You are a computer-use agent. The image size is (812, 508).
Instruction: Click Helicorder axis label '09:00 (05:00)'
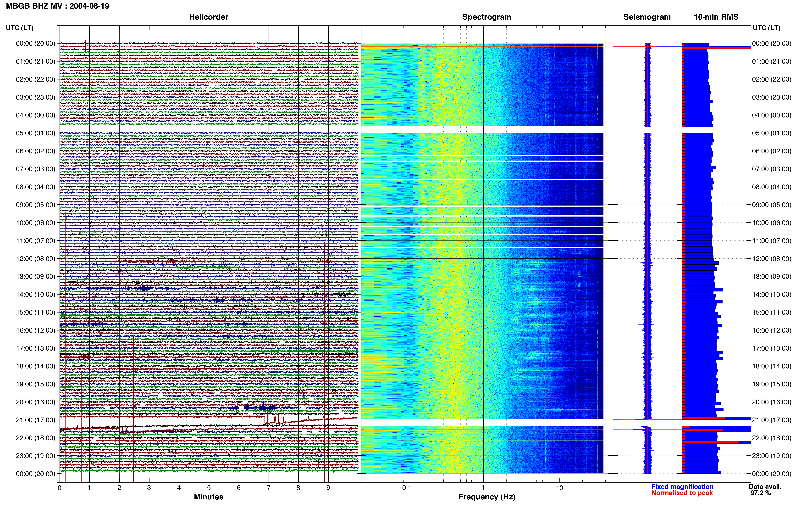pyautogui.click(x=36, y=205)
